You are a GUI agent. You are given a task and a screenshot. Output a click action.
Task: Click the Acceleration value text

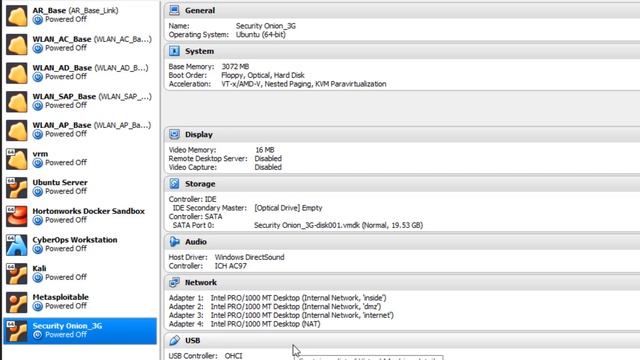(304, 84)
